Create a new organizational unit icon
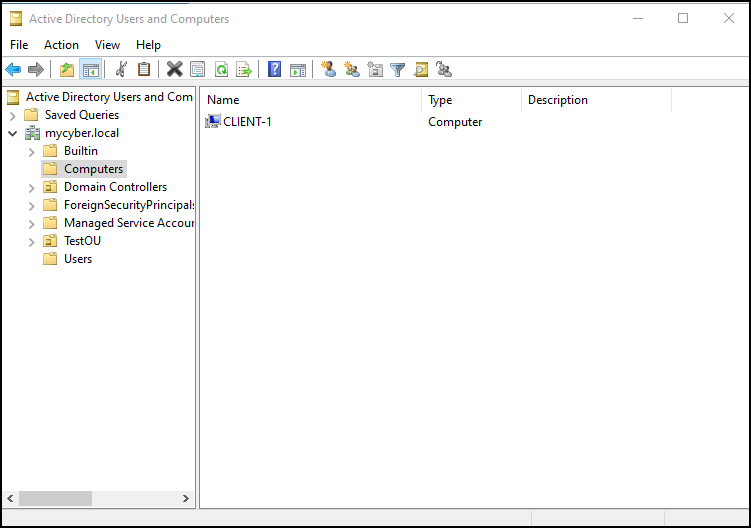Screen dimensions: 751x528 tap(375, 70)
